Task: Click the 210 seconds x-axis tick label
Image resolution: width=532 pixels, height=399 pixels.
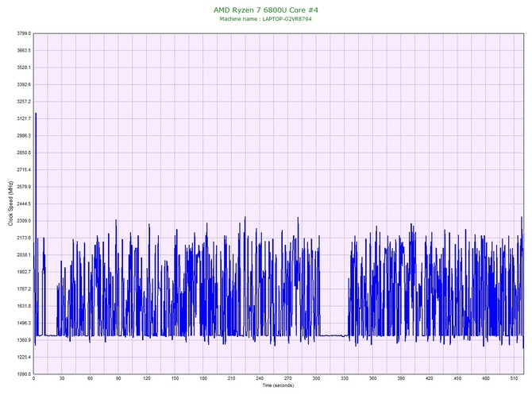Action: [x=231, y=378]
